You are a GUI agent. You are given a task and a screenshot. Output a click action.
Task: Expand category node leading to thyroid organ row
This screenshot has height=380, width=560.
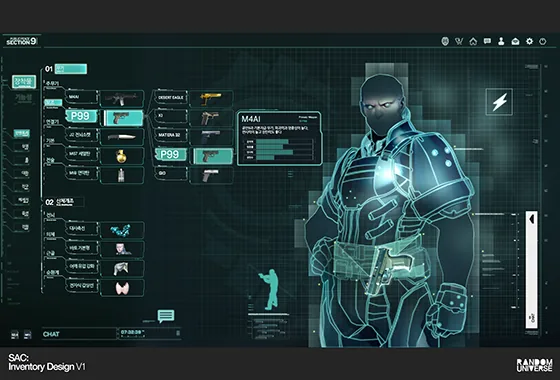52,273
